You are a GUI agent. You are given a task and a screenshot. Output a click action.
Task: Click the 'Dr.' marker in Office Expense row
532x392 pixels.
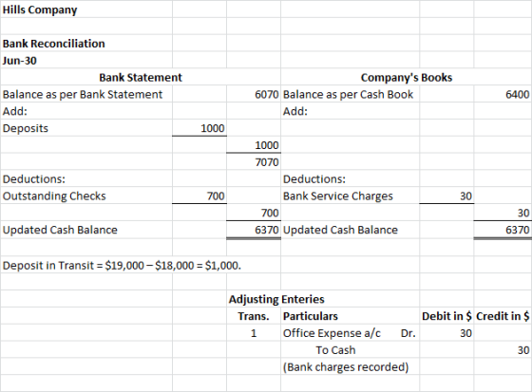pyautogui.click(x=408, y=333)
